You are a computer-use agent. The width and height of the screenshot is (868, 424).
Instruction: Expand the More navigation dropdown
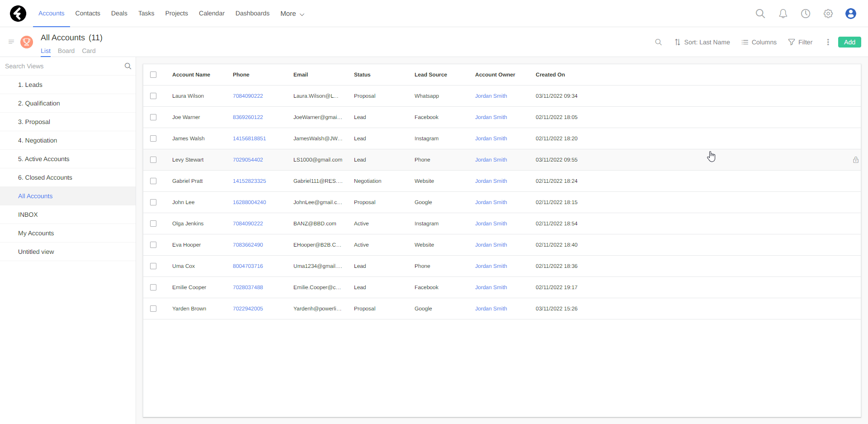click(x=292, y=14)
